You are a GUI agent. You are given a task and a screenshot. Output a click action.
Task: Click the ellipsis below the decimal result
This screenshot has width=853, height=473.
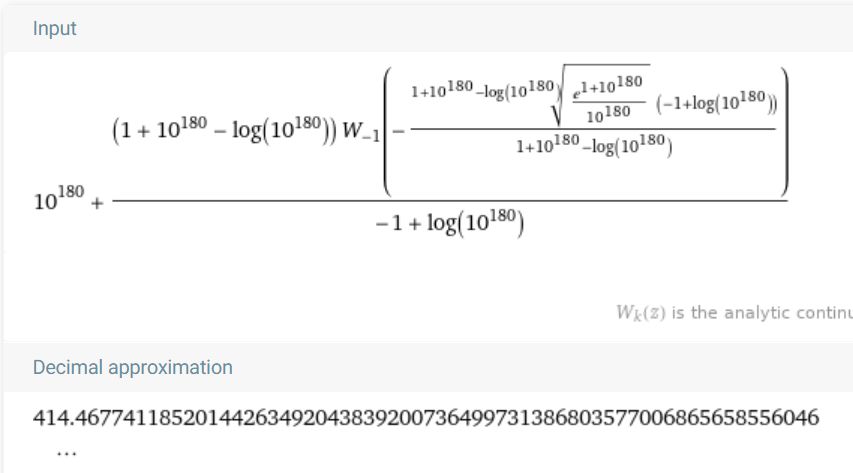pyautogui.click(x=67, y=452)
